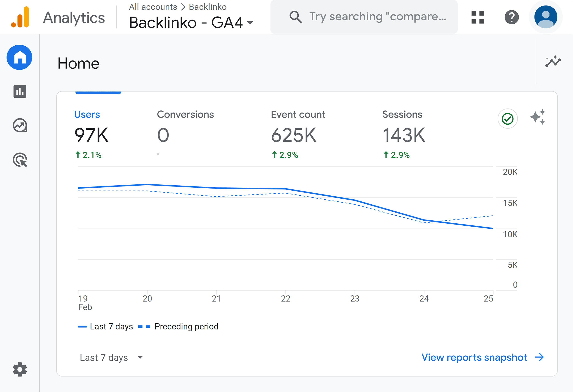Viewport: 573px width, 392px height.
Task: Open the Home section in the sidebar
Action: click(x=19, y=57)
